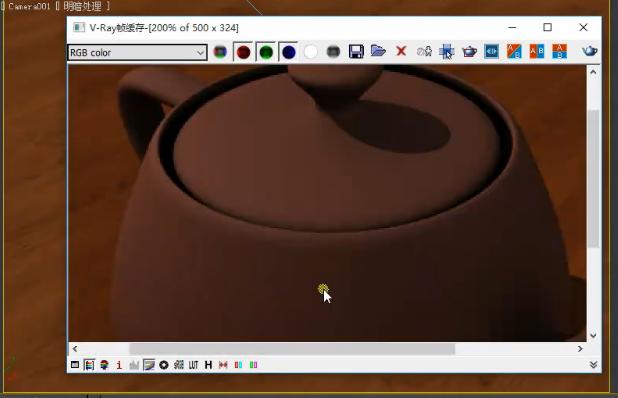
Task: Open the 明暗处理 viewport shading menu
Action: pyautogui.click(x=82, y=6)
